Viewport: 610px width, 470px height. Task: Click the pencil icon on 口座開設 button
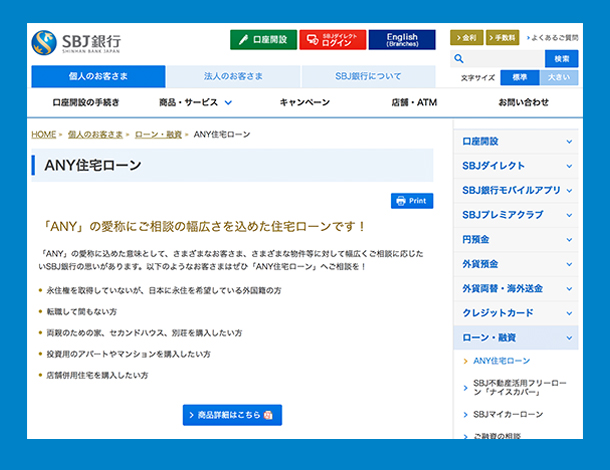coord(244,40)
